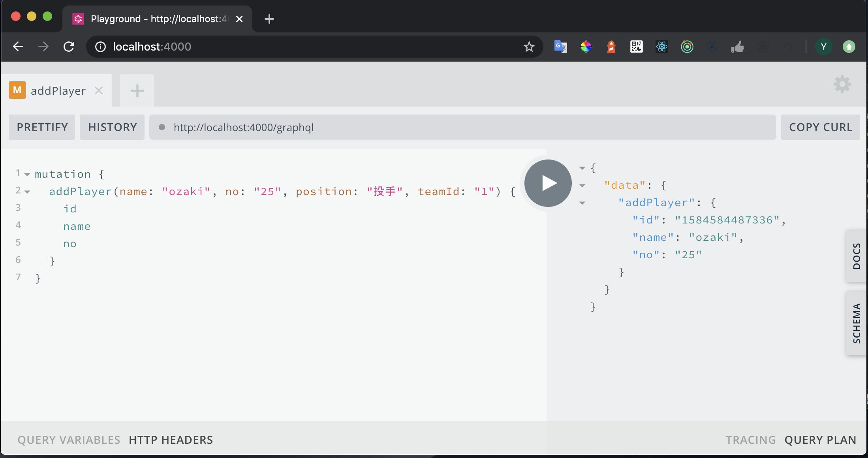868x458 pixels.
Task: Open the QR code extension
Action: (636, 47)
